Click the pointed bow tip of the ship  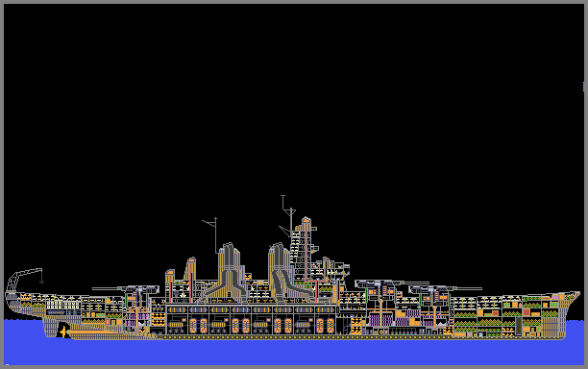pyautogui.click(x=577, y=293)
